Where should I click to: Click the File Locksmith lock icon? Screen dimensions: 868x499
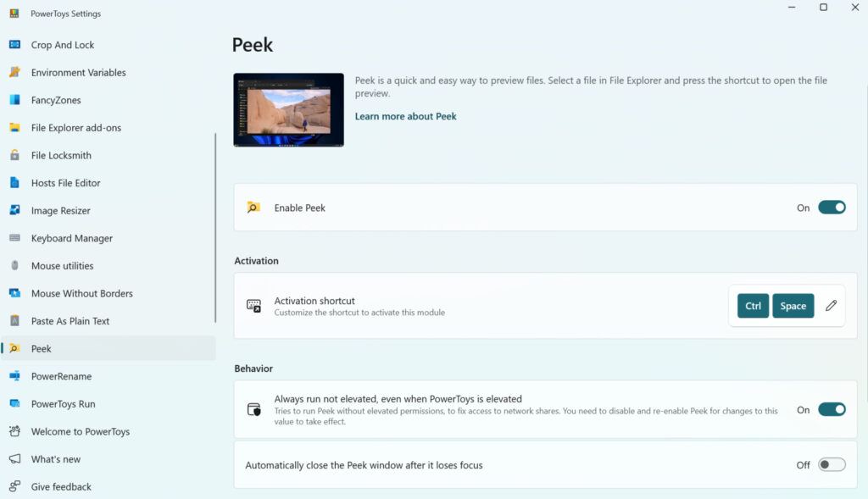[14, 155]
